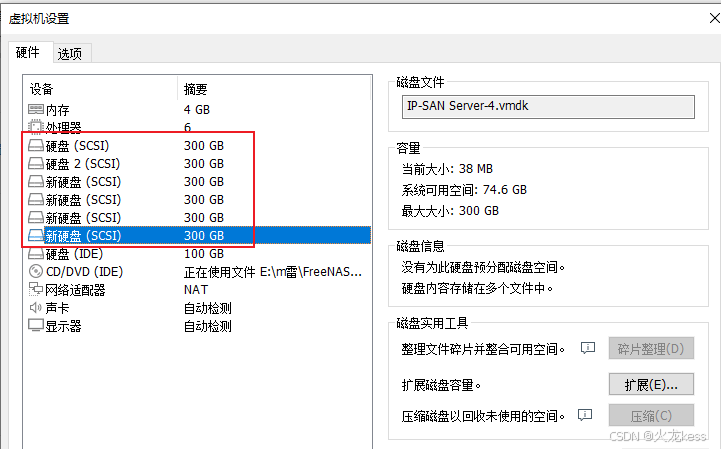Image resolution: width=721 pixels, height=449 pixels.
Task: Click the 4 GB memory summary value
Action: click(x=197, y=109)
